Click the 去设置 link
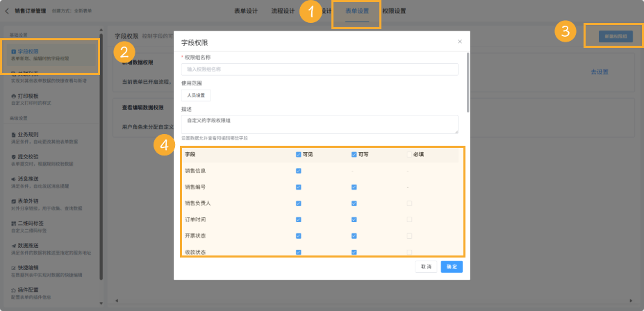The height and width of the screenshot is (311, 644). coord(600,72)
